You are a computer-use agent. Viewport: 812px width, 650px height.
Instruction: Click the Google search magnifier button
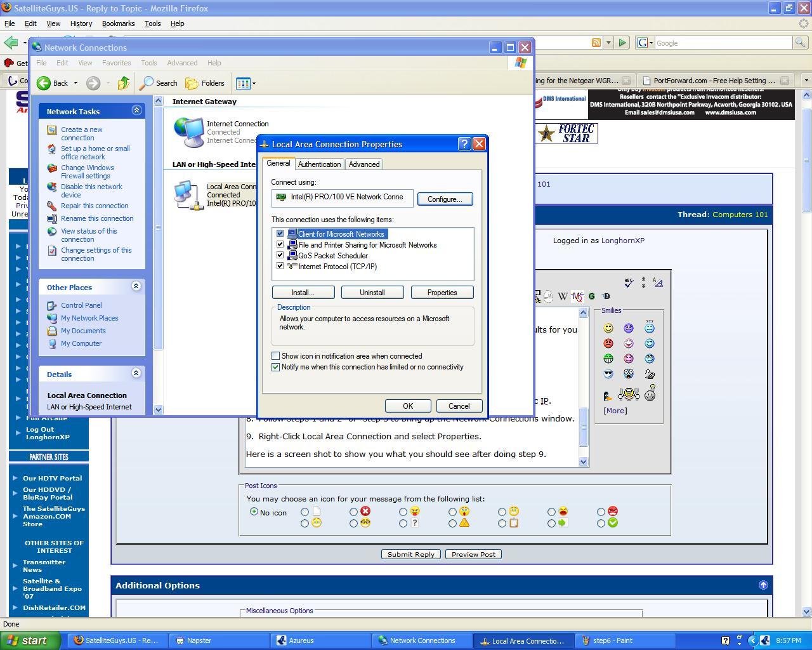pos(800,43)
